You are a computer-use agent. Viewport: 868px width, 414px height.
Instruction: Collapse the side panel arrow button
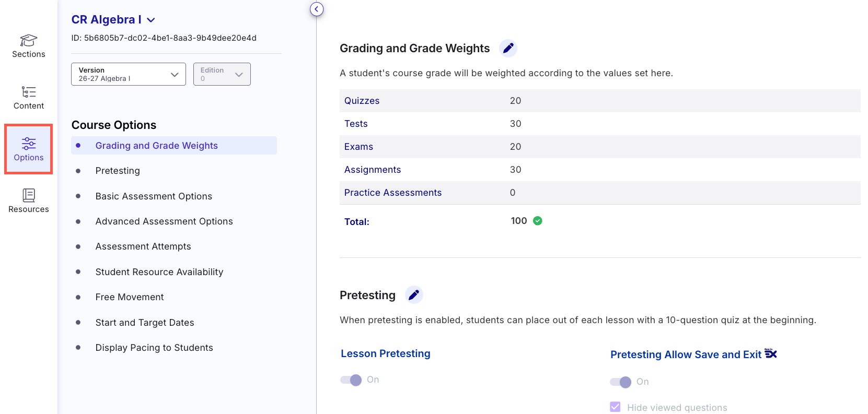pyautogui.click(x=317, y=9)
